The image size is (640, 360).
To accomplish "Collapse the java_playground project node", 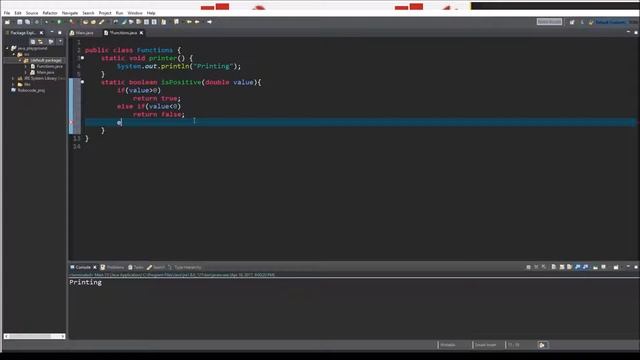I will [x=7, y=48].
